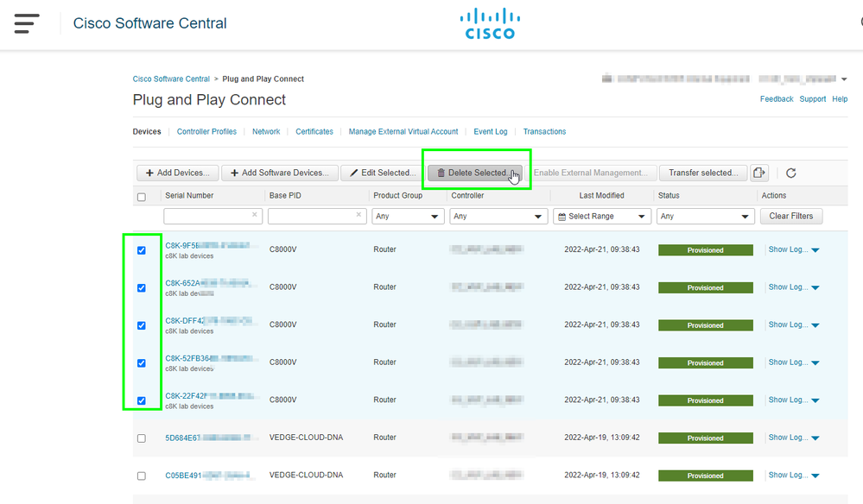Clear the Serial Number filter text
Viewport: 863px width, 504px height.
[x=254, y=215]
